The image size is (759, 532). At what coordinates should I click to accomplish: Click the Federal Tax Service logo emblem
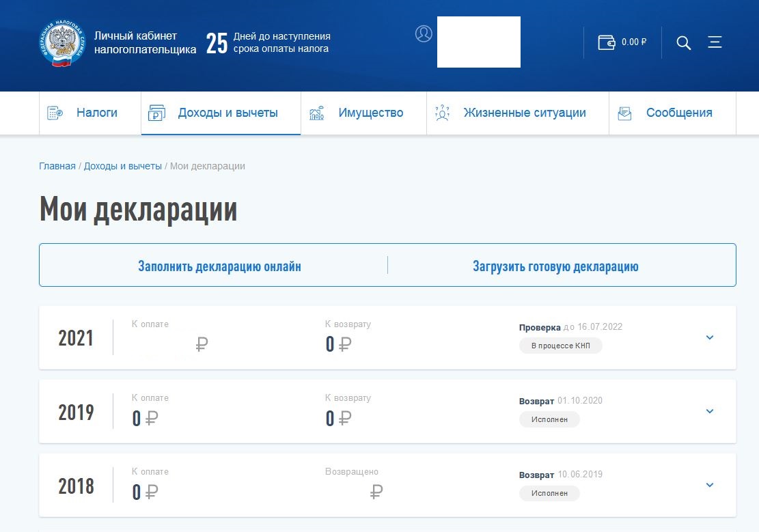62,43
